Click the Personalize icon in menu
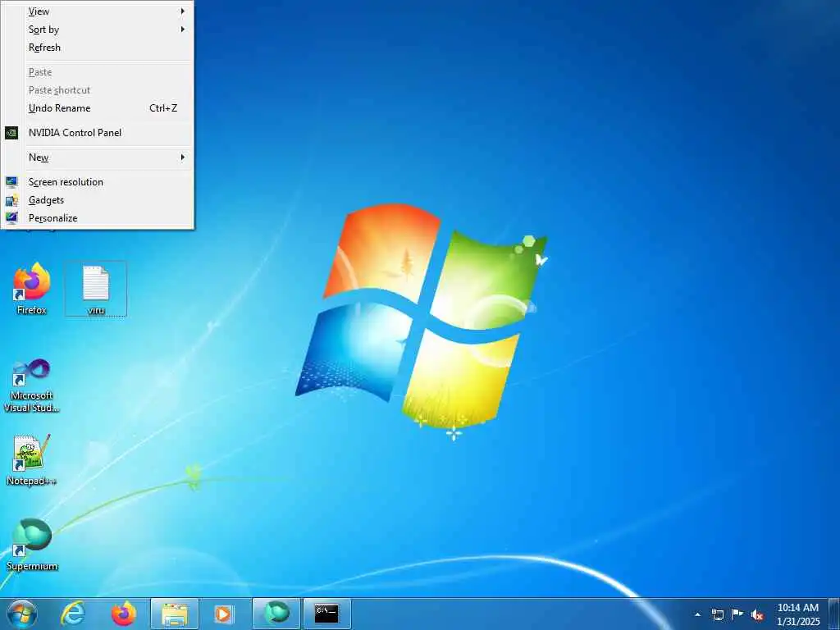 [11, 218]
